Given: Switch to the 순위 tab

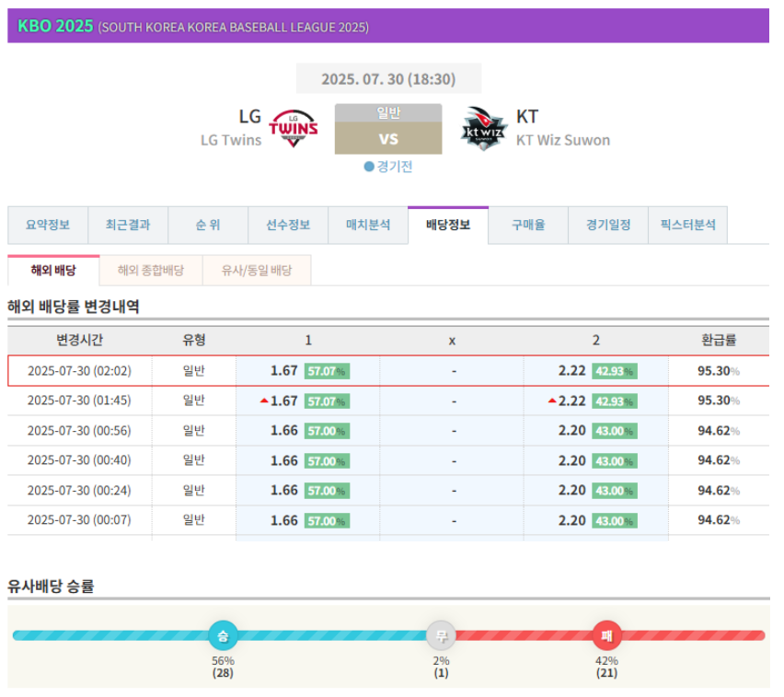Looking at the screenshot, I should (208, 226).
